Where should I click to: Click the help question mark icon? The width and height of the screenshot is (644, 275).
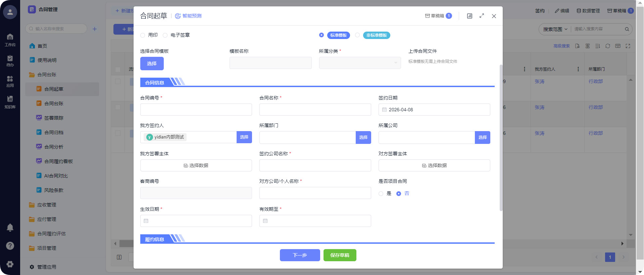click(10, 246)
